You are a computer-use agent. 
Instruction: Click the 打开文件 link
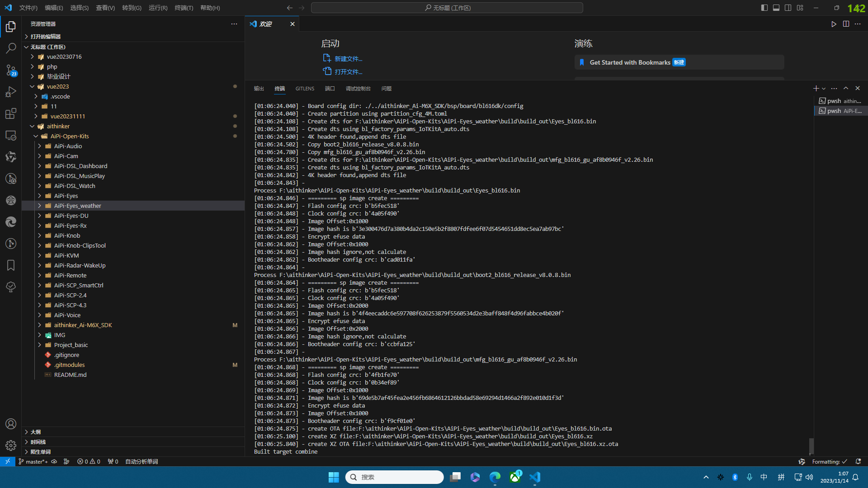point(343,71)
